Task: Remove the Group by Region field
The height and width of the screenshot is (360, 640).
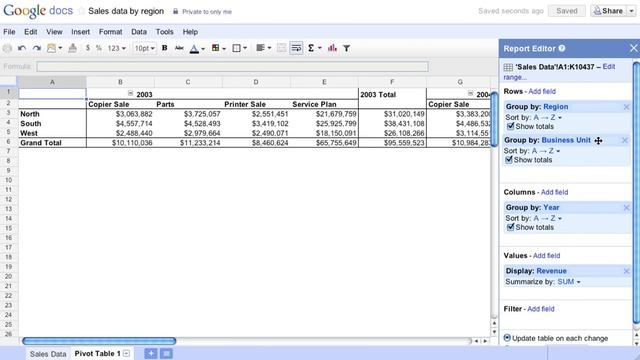Action: click(x=626, y=107)
